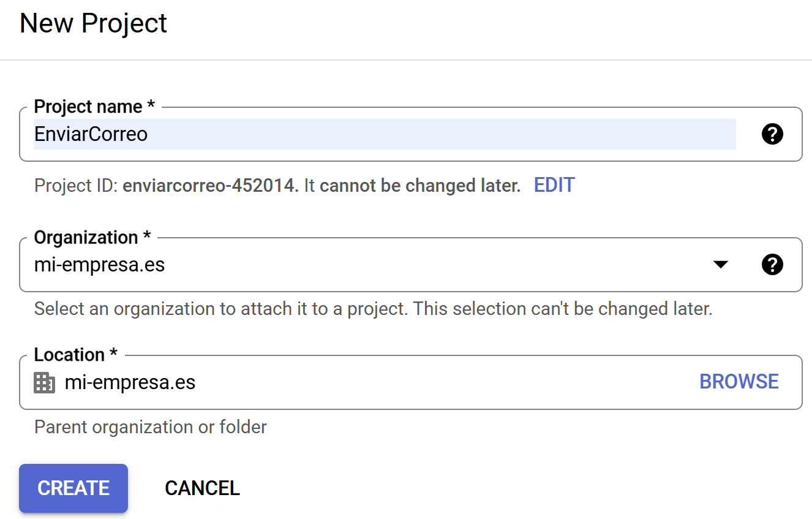Image resolution: width=812 pixels, height=519 pixels.
Task: Click the "Select an organization" helper text
Action: 373,308
